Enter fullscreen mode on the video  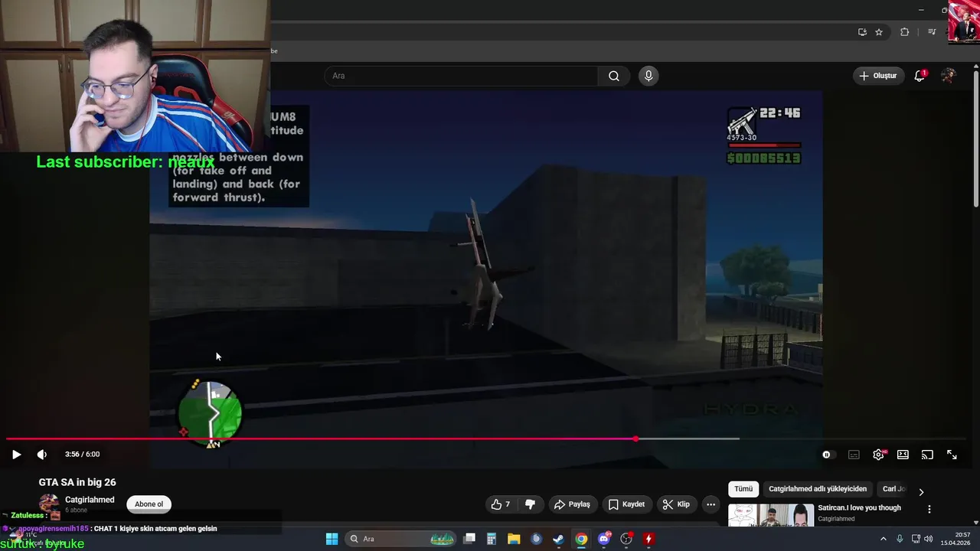click(952, 455)
